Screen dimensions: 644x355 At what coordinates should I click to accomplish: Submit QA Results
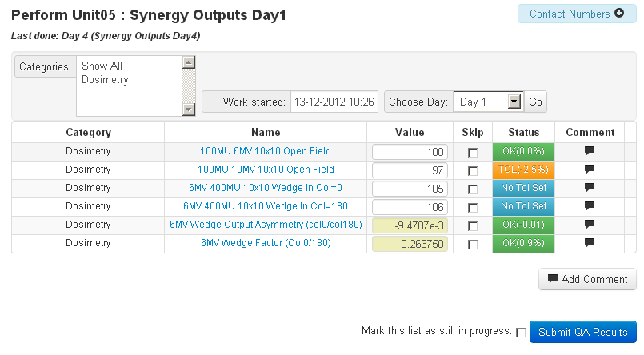(x=582, y=332)
